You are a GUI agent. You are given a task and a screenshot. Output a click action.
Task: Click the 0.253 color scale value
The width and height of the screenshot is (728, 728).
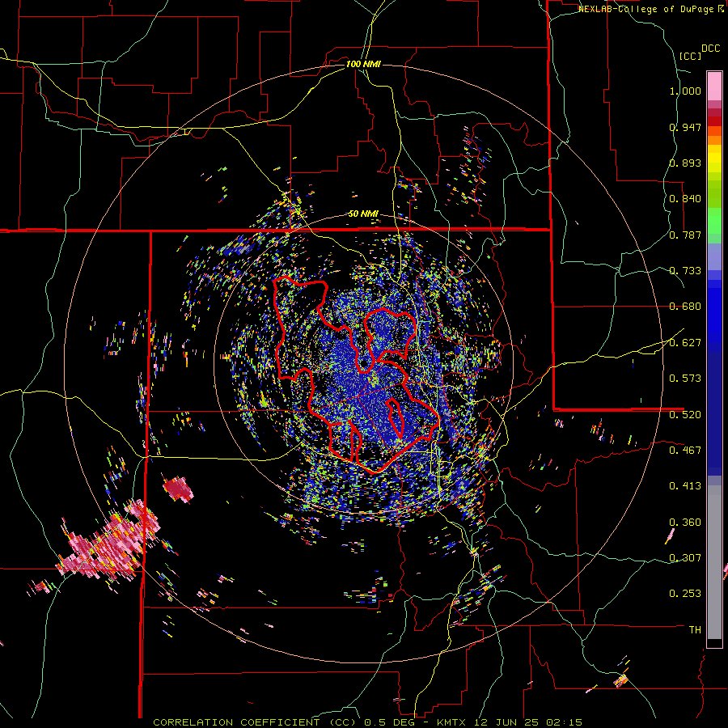685,594
